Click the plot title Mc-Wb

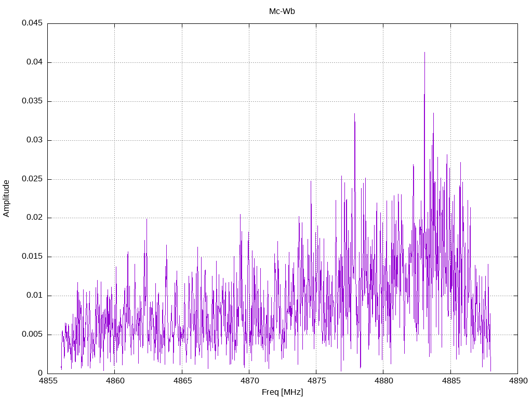[x=282, y=11]
